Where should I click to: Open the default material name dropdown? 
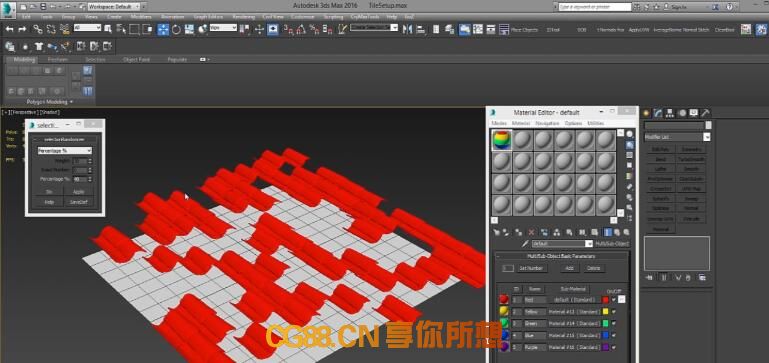pyautogui.click(x=563, y=244)
